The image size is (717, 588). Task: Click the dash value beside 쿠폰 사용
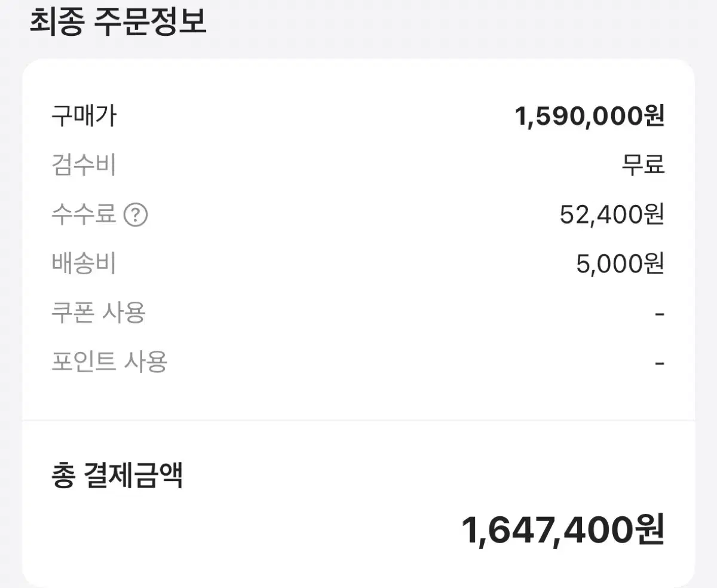pos(660,314)
